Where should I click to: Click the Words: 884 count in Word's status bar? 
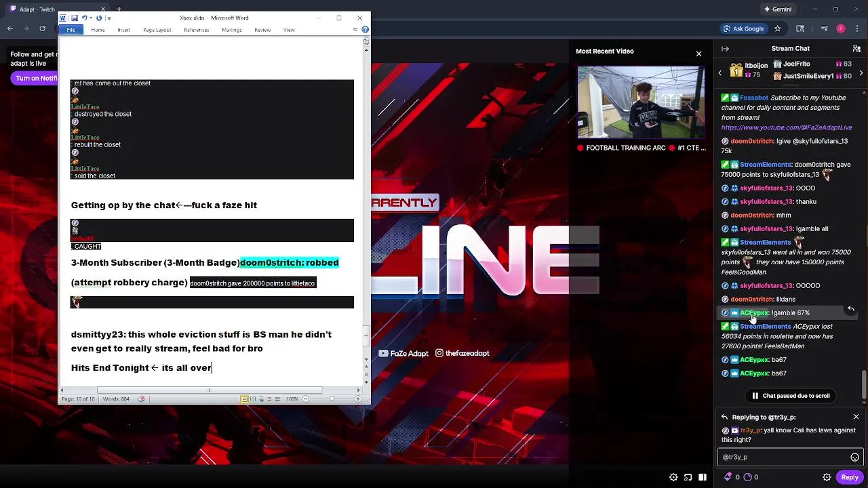pos(116,399)
